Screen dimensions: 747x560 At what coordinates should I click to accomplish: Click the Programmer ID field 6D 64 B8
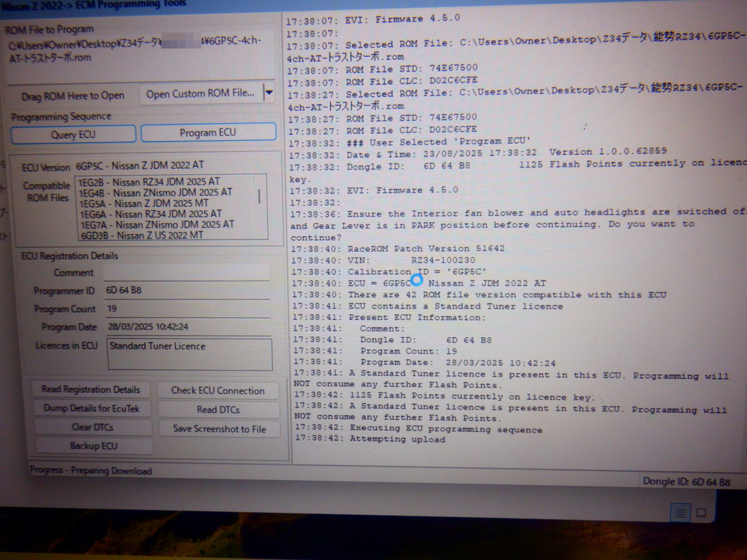187,291
